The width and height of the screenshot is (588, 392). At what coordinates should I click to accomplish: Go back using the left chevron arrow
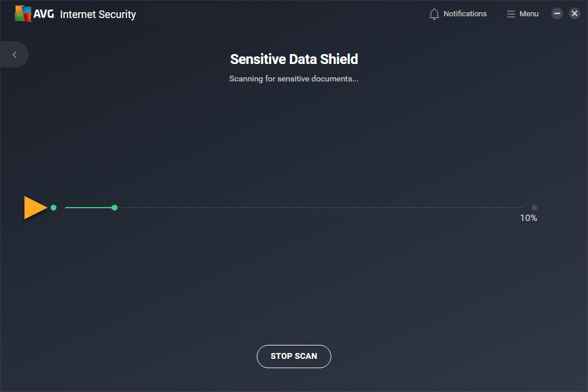(15, 55)
